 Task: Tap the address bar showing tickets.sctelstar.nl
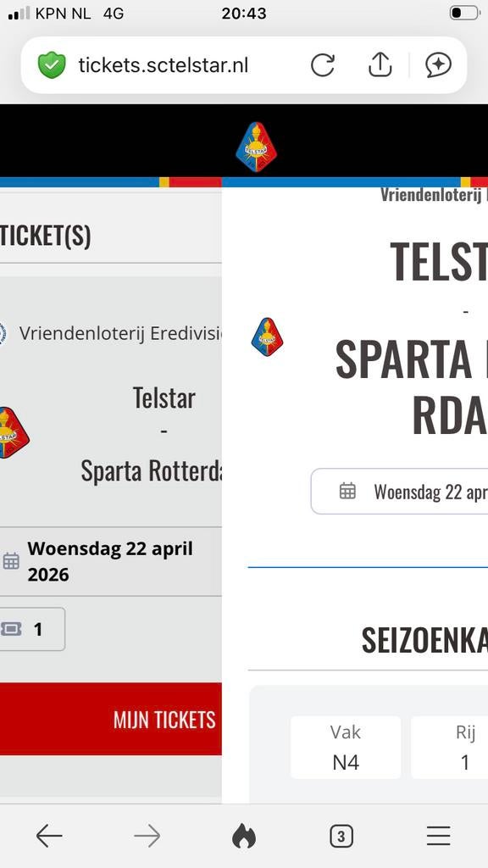(163, 64)
